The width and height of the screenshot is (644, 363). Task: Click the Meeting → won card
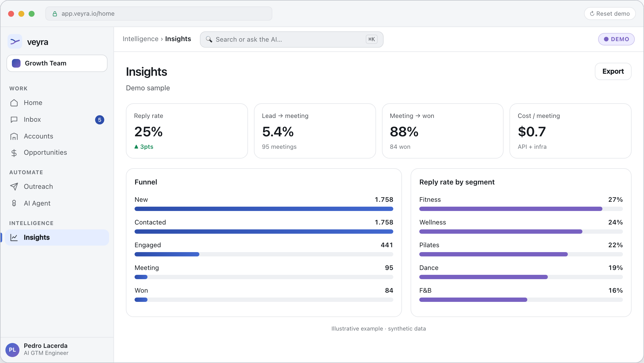click(x=443, y=131)
